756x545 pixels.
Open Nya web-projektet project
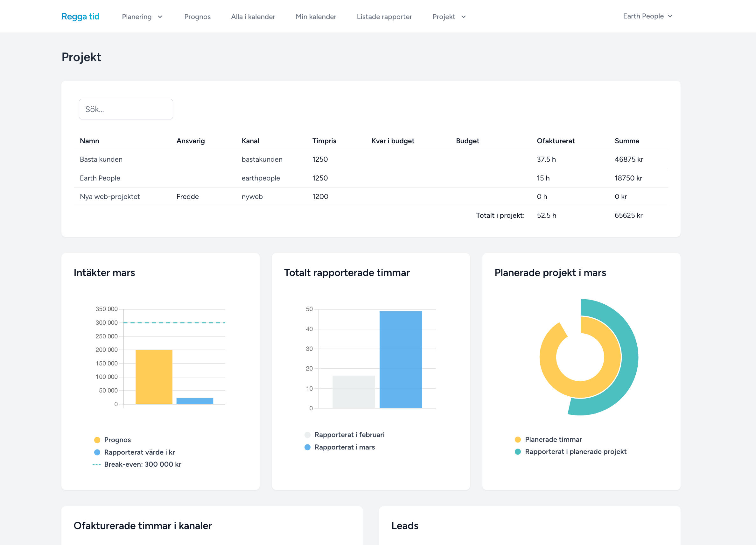tap(110, 196)
